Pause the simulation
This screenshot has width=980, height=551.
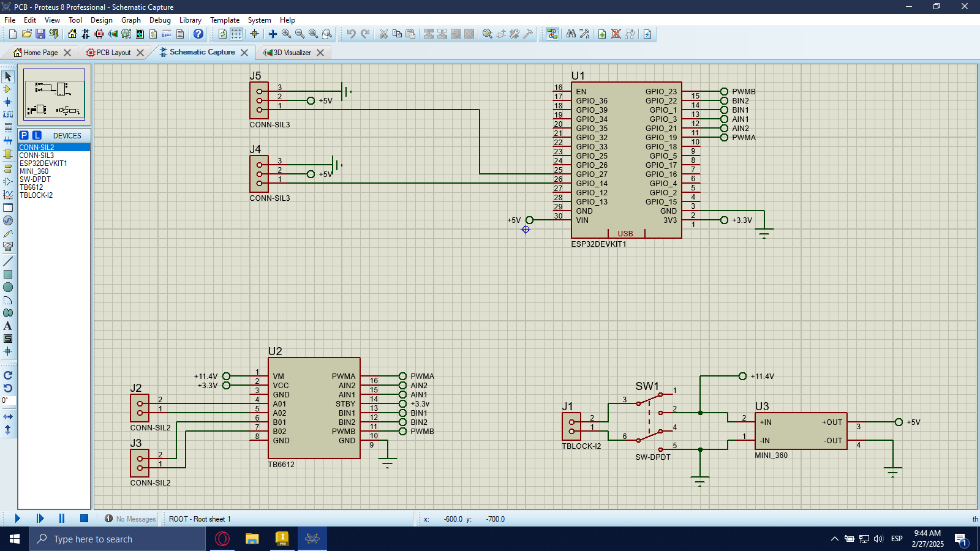[x=62, y=519]
